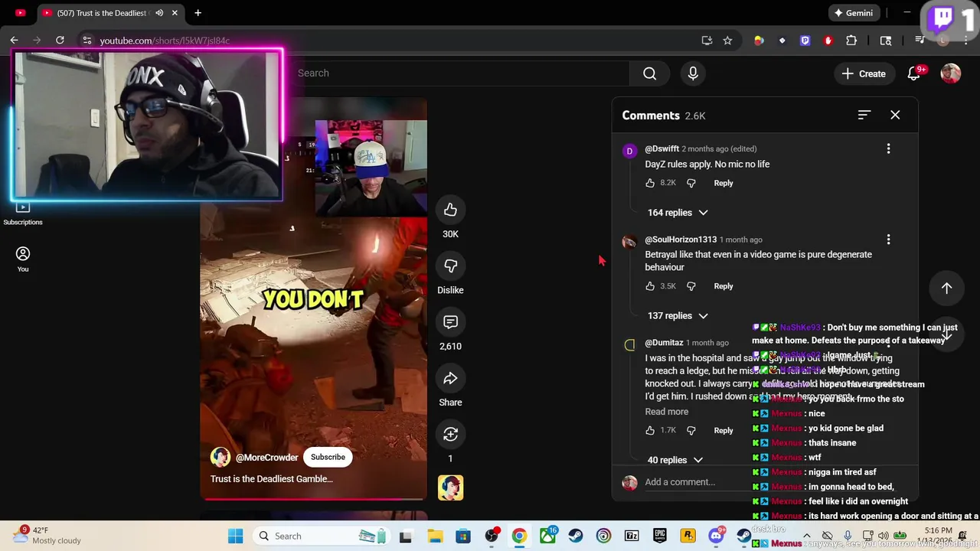Image resolution: width=980 pixels, height=551 pixels.
Task: Expand the 164 replies thread
Action: point(678,213)
